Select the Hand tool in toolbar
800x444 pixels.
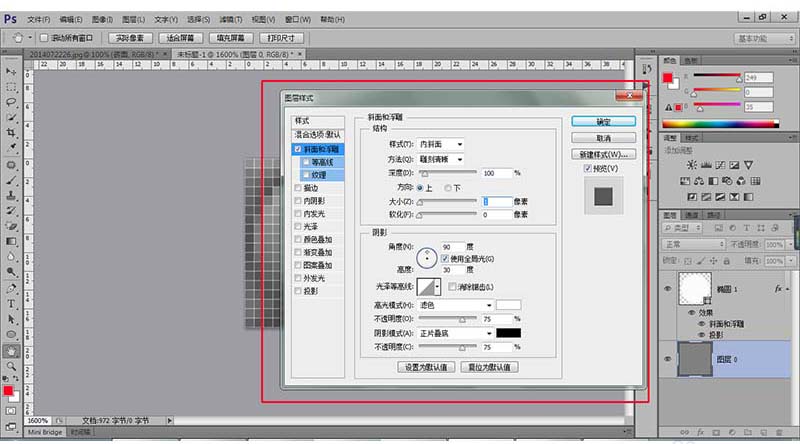(x=11, y=351)
